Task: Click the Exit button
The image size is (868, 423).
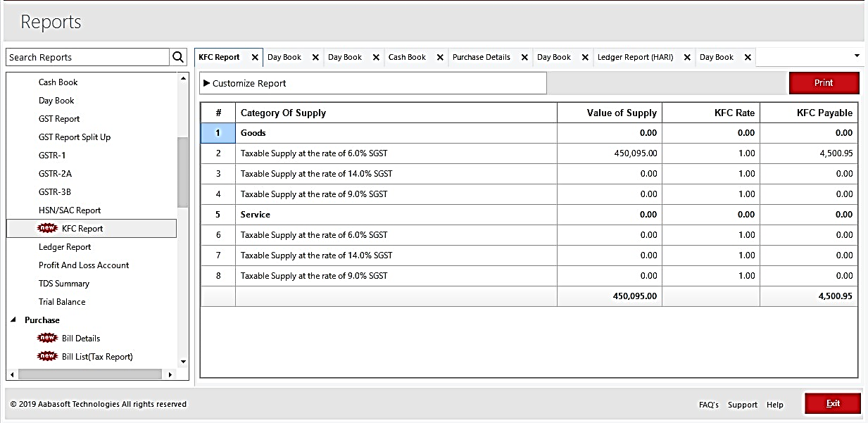Action: (x=833, y=404)
